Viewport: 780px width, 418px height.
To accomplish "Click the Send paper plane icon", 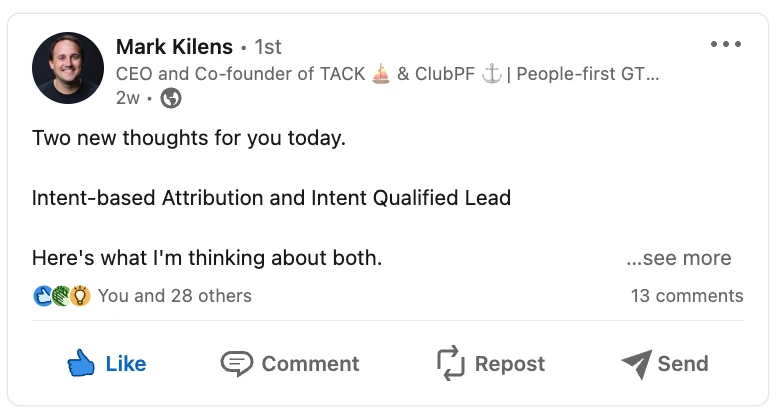I will pyautogui.click(x=636, y=364).
